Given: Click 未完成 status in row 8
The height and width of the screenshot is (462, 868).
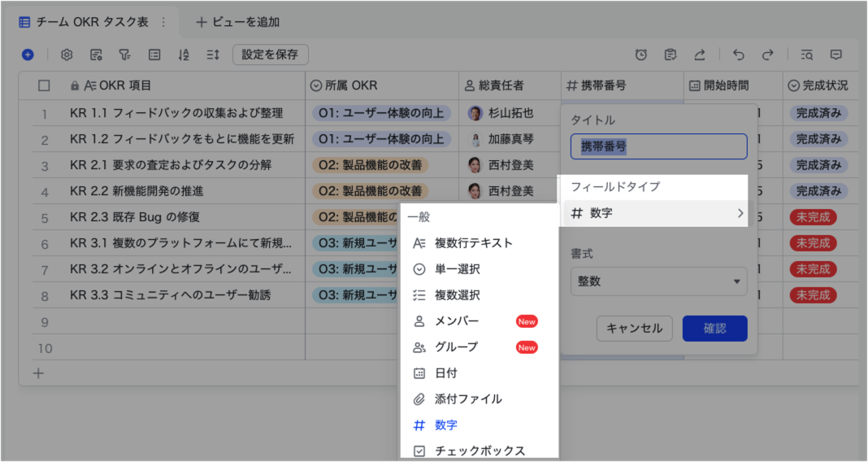Looking at the screenshot, I should [x=814, y=295].
